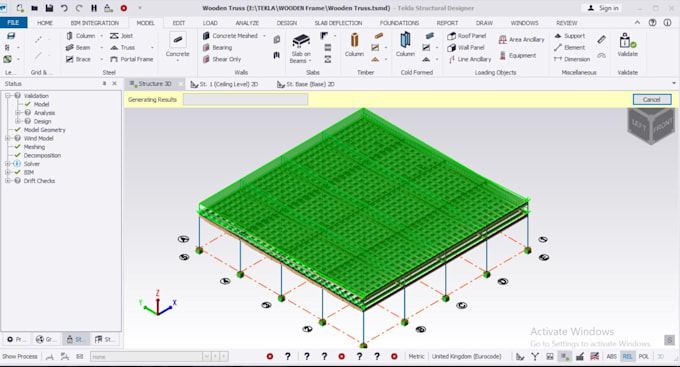Image resolution: width=680 pixels, height=367 pixels.
Task: Click the Generating Results progress bar
Action: pyautogui.click(x=245, y=100)
